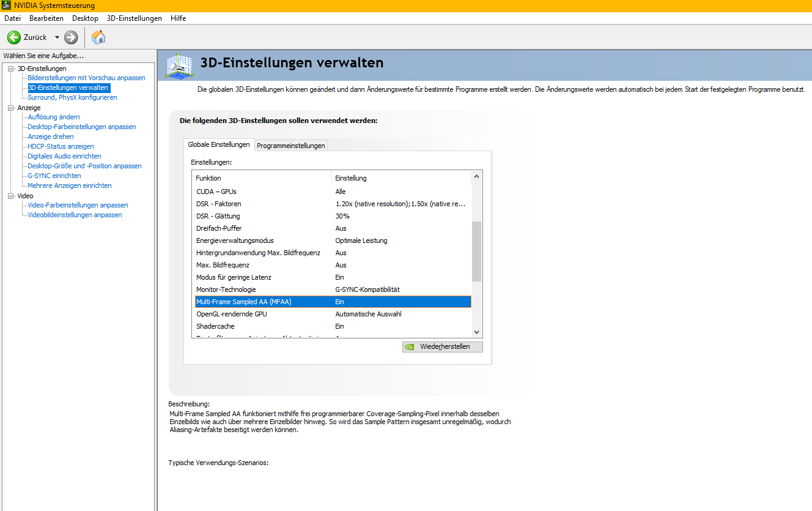Open the Multi-Frame Sampled AA setting dropdown
The height and width of the screenshot is (511, 812).
tap(398, 301)
